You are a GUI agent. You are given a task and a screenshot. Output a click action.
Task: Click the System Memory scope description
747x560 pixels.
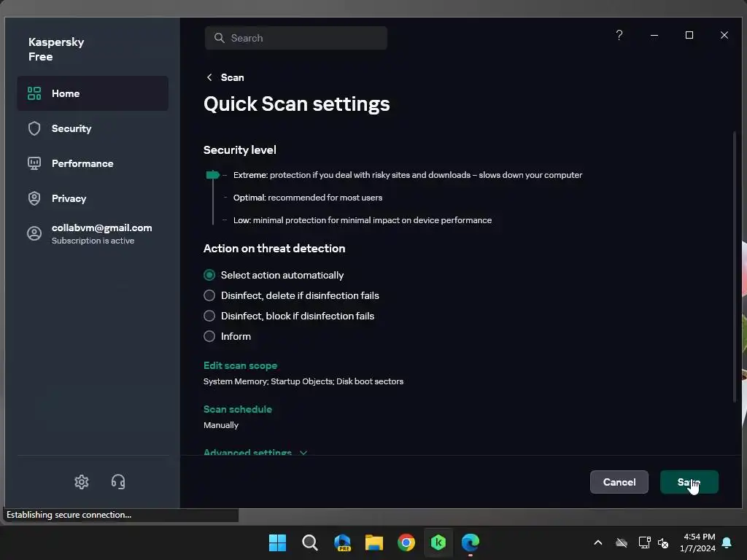coord(303,381)
